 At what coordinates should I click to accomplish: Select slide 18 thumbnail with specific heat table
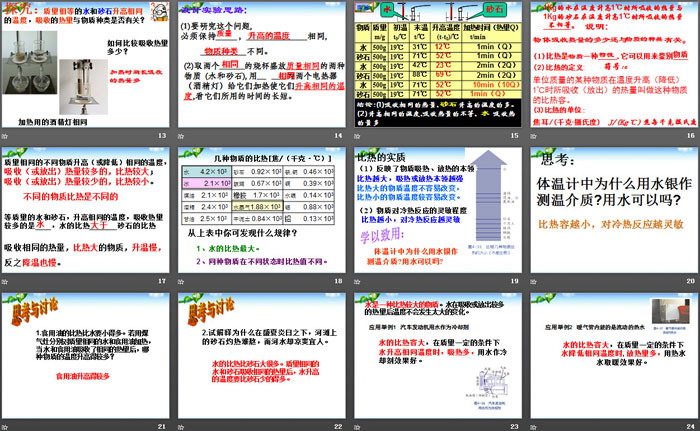tap(262, 210)
